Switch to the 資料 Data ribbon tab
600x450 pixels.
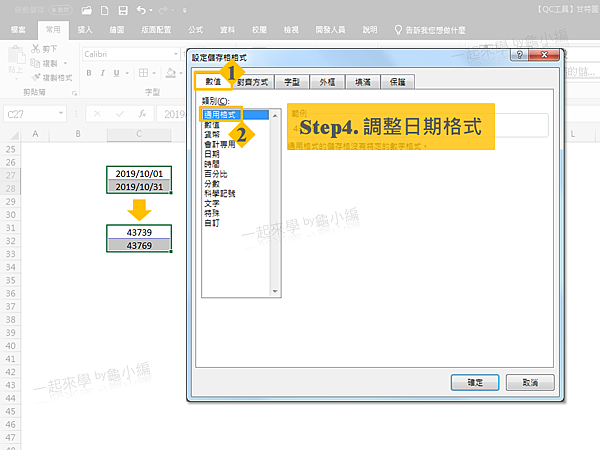coord(227,29)
